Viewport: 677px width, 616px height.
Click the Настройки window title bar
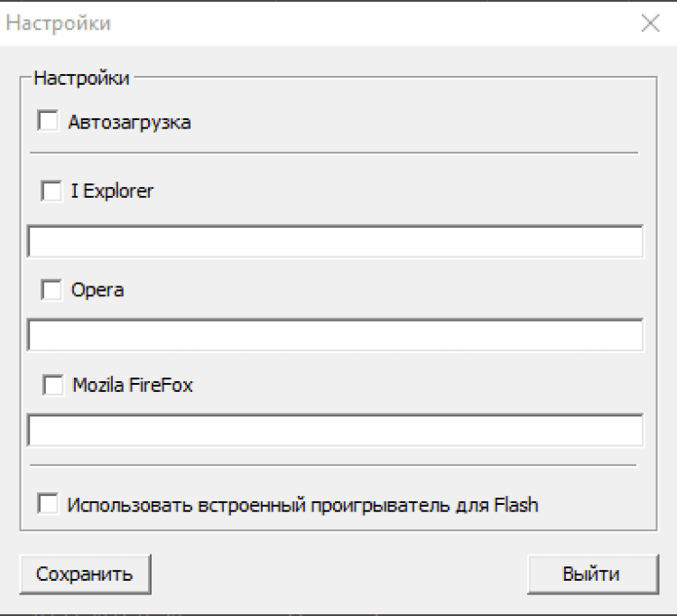pyautogui.click(x=316, y=23)
